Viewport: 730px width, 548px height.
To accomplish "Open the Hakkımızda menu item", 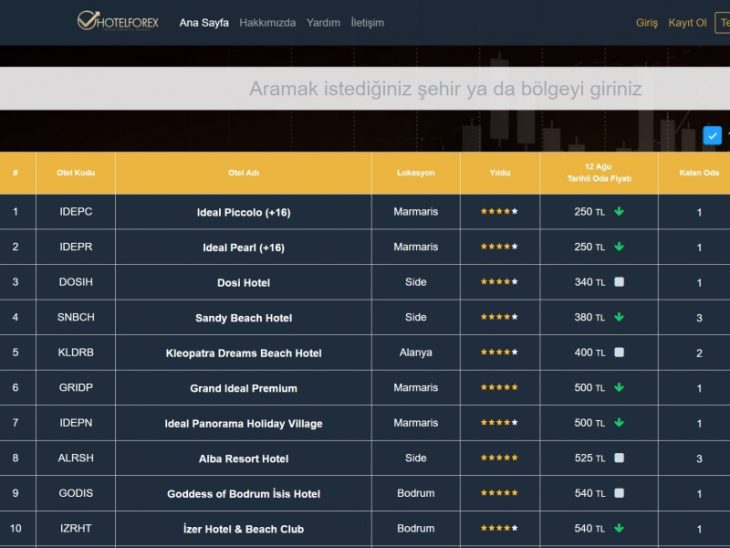I will coord(267,22).
